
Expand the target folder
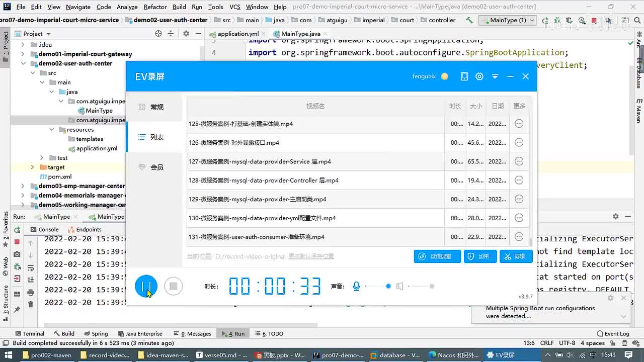tap(32, 167)
